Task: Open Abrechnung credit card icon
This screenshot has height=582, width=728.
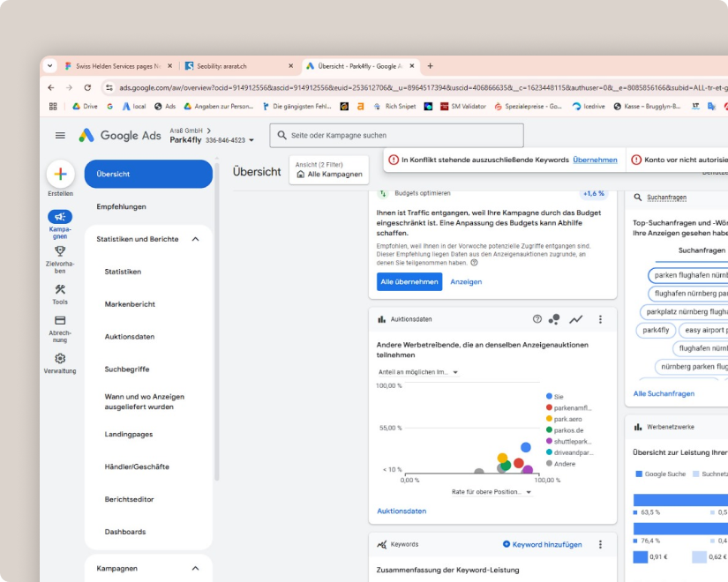Action: [60, 320]
